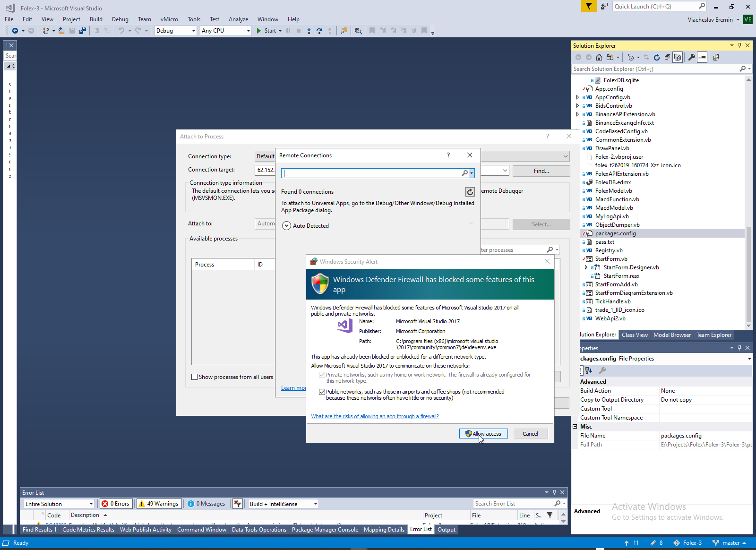Click the wrench Properties icon in Solution Explorer

coord(692,57)
